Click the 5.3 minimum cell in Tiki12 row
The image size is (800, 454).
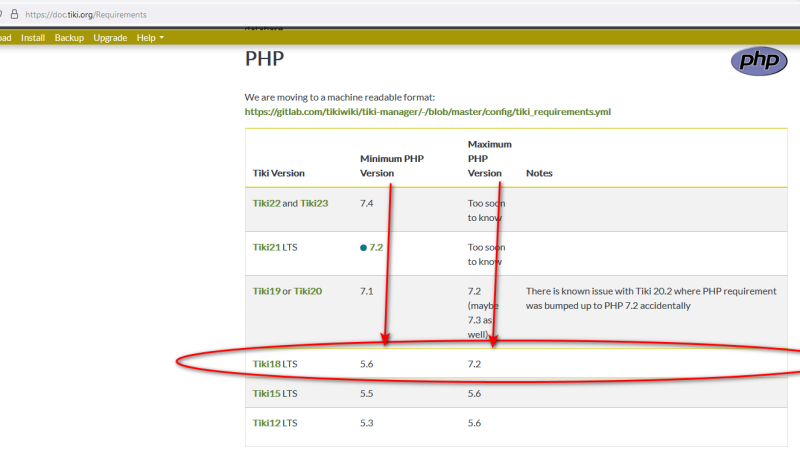click(366, 423)
